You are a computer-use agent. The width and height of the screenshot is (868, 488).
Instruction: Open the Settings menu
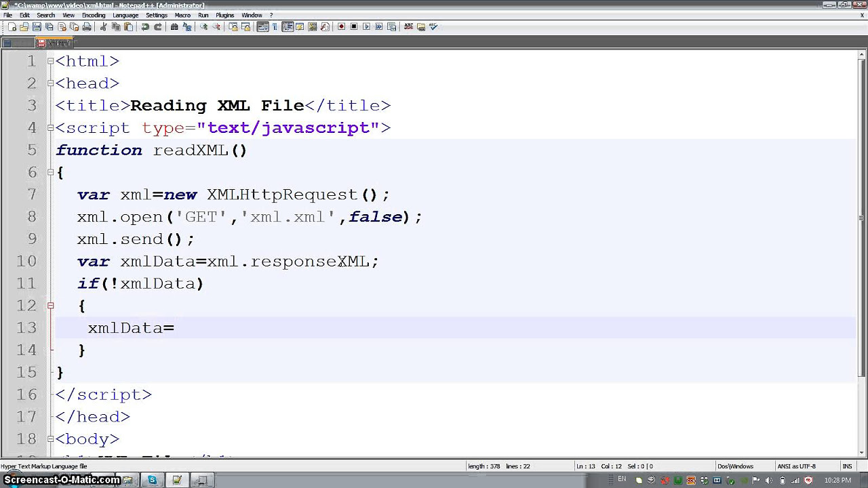(157, 15)
